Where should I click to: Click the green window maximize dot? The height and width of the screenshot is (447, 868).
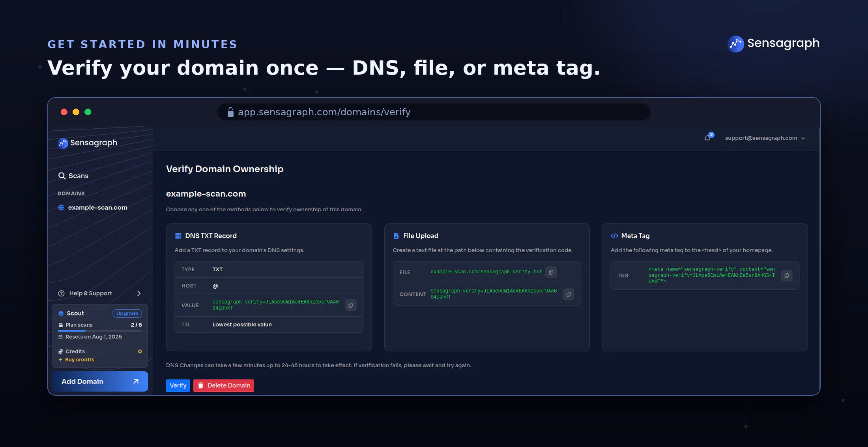88,112
